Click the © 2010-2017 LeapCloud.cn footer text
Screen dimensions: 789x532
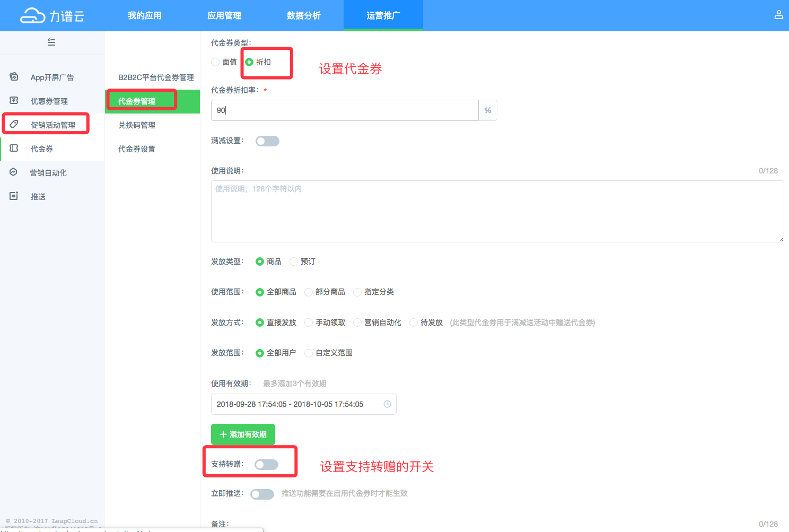[x=52, y=521]
